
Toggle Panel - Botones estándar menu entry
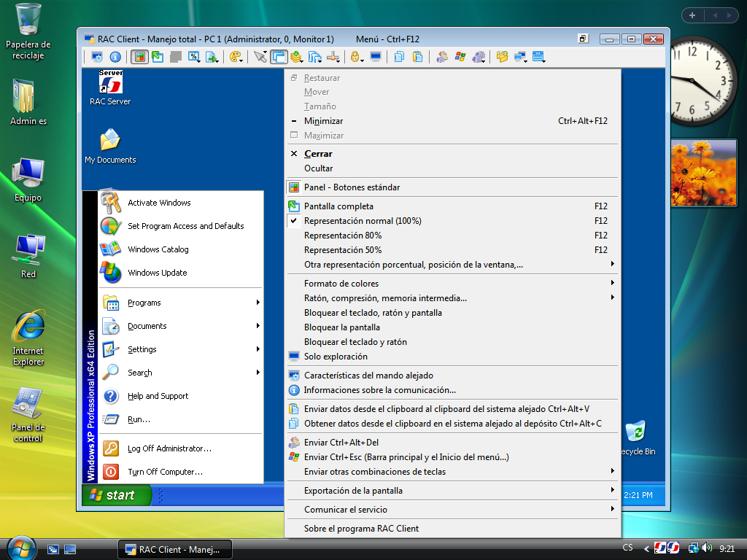coord(452,187)
